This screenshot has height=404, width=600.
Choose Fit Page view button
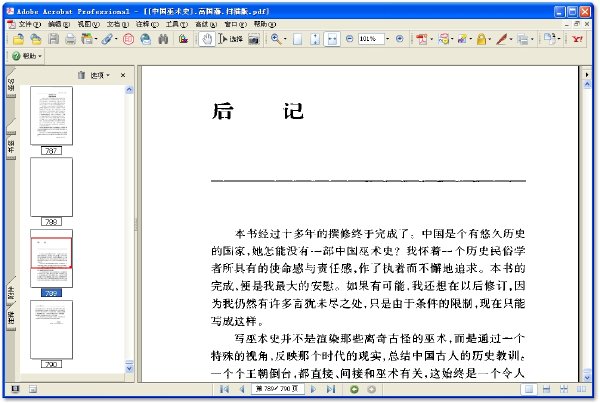tap(315, 39)
